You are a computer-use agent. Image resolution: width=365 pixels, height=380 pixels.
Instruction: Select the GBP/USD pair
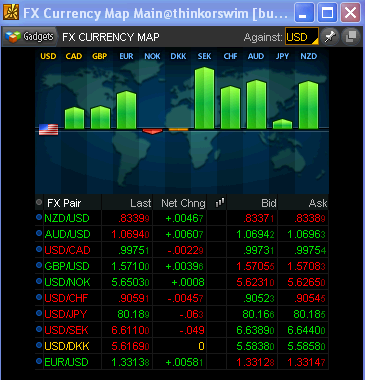click(x=67, y=266)
